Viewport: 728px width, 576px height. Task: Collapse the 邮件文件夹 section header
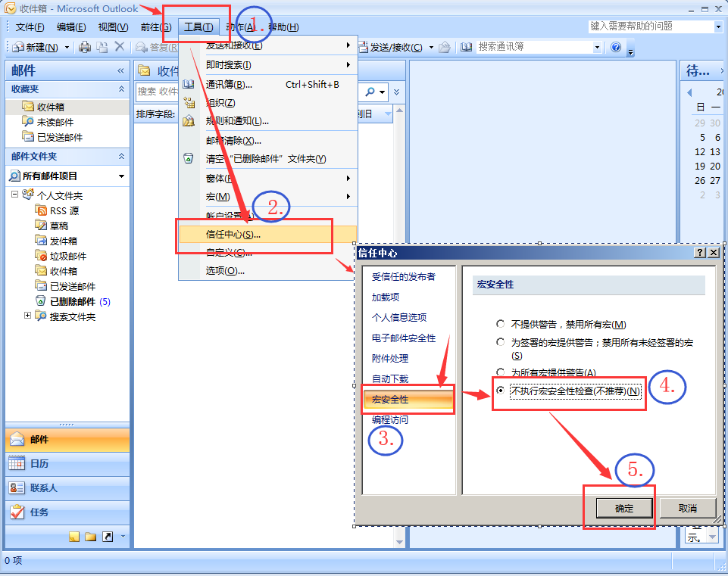pos(121,156)
